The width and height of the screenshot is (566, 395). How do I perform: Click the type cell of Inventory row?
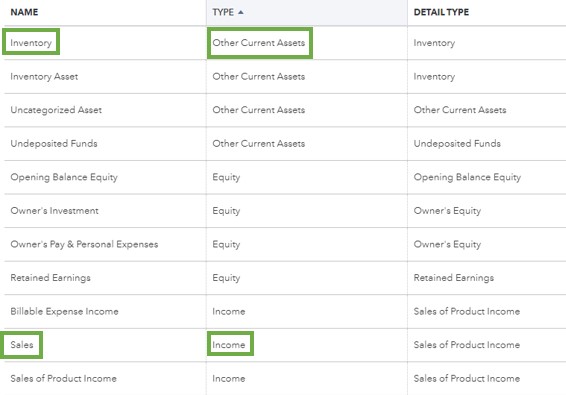pyautogui.click(x=258, y=43)
